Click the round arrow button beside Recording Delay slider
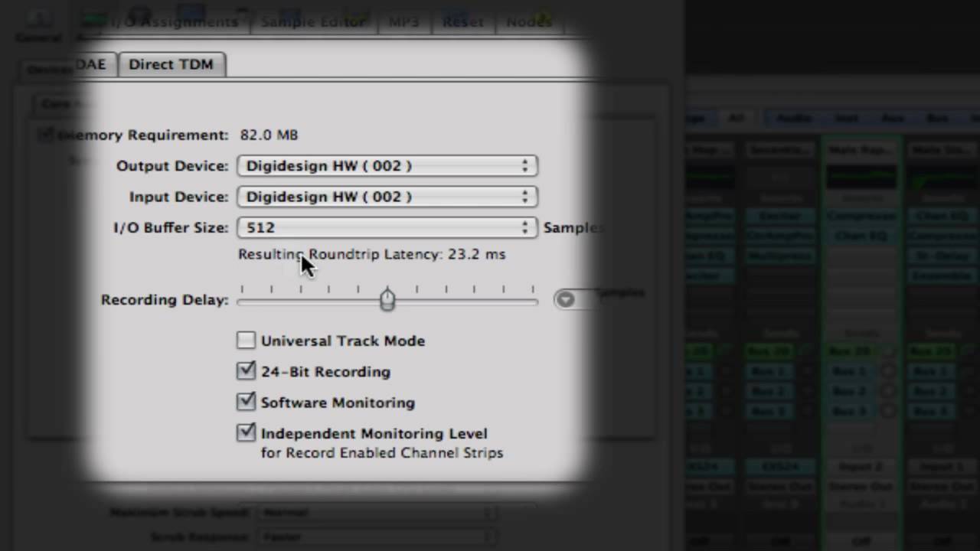The width and height of the screenshot is (980, 551). (565, 299)
